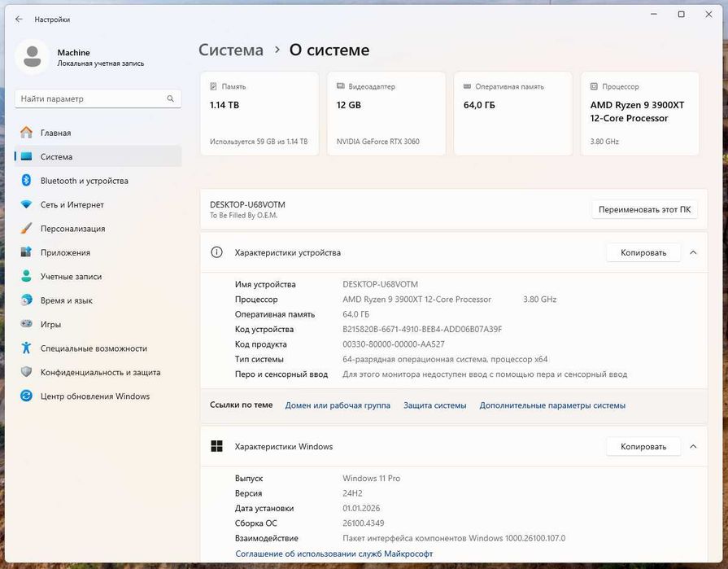
Task: Open Игры section
Action: pos(98,324)
